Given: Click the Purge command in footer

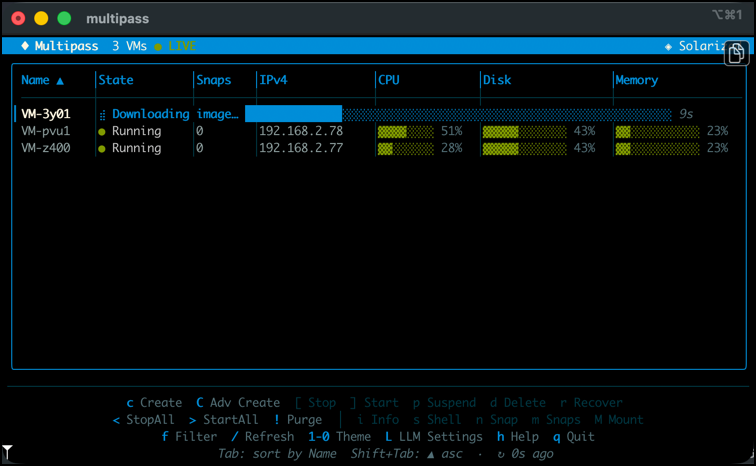Looking at the screenshot, I should 298,419.
